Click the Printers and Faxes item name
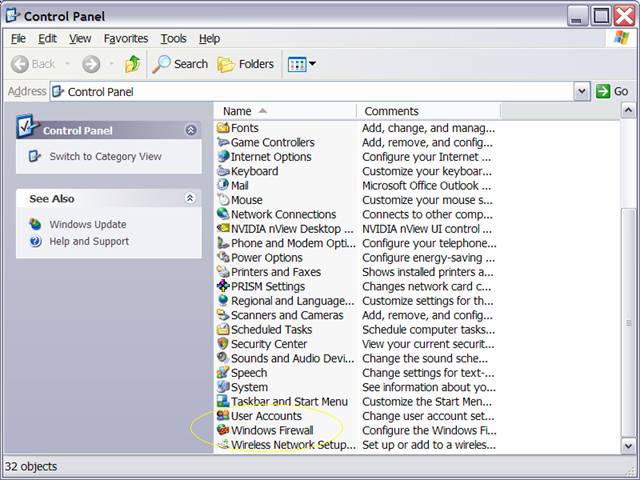The height and width of the screenshot is (480, 640). click(x=276, y=272)
